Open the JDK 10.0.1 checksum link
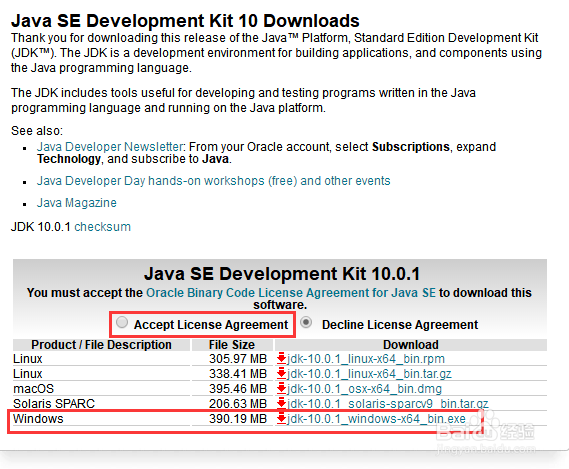 click(102, 227)
